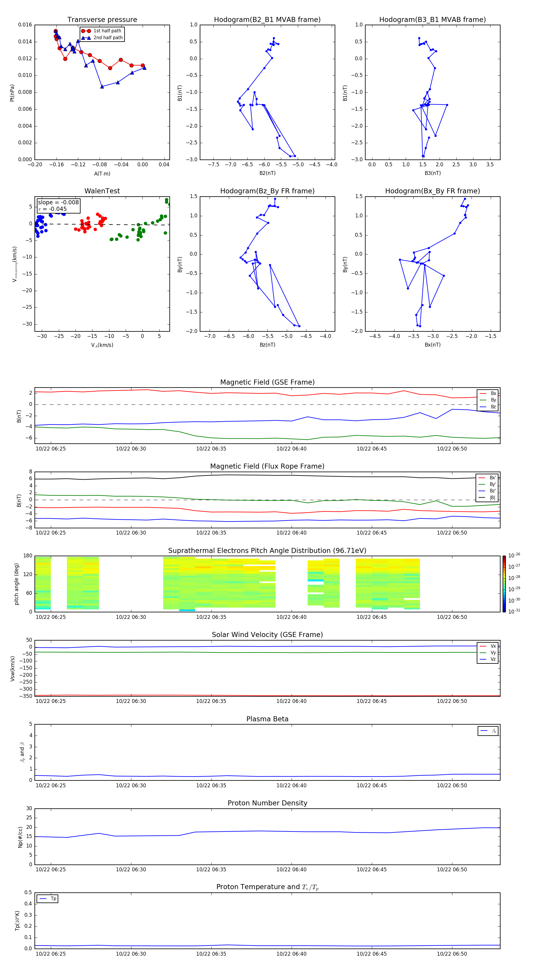Click '10/22 06:35' tick under Solar Wind Velocity
This screenshot has width=535, height=980.
click(211, 701)
